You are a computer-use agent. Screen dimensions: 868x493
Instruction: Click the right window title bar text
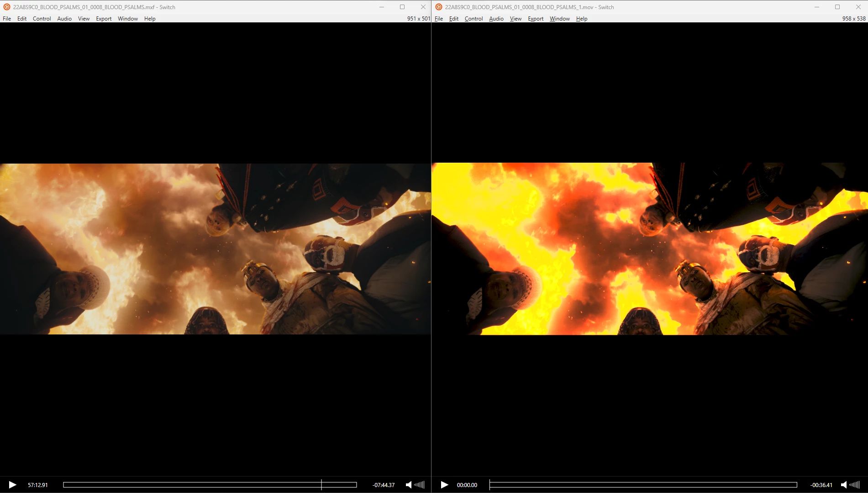pyautogui.click(x=529, y=7)
